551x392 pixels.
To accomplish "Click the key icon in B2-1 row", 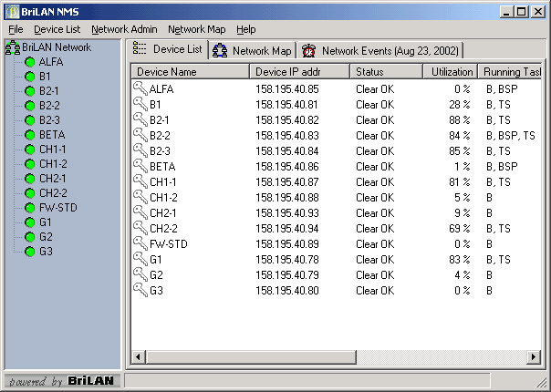I will click(x=140, y=119).
